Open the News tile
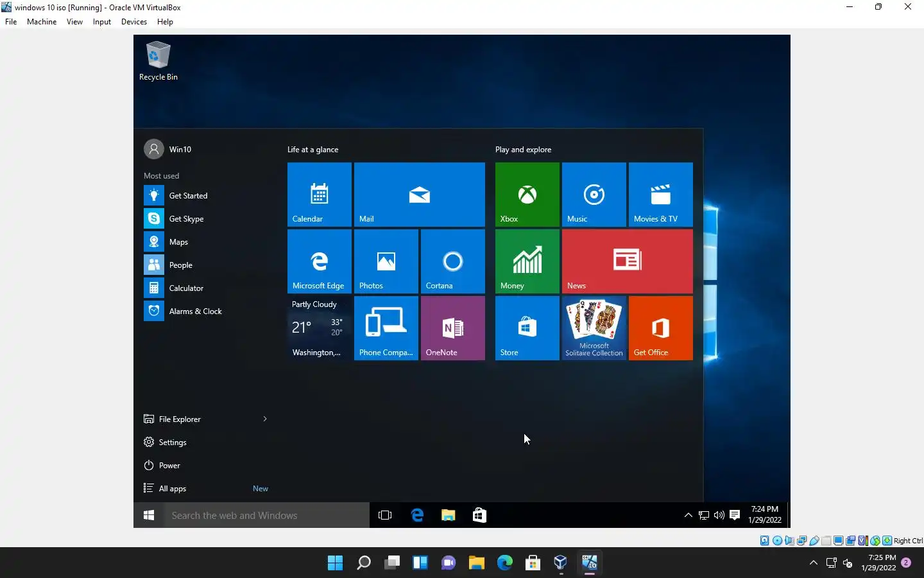This screenshot has height=578, width=924. [x=628, y=261]
